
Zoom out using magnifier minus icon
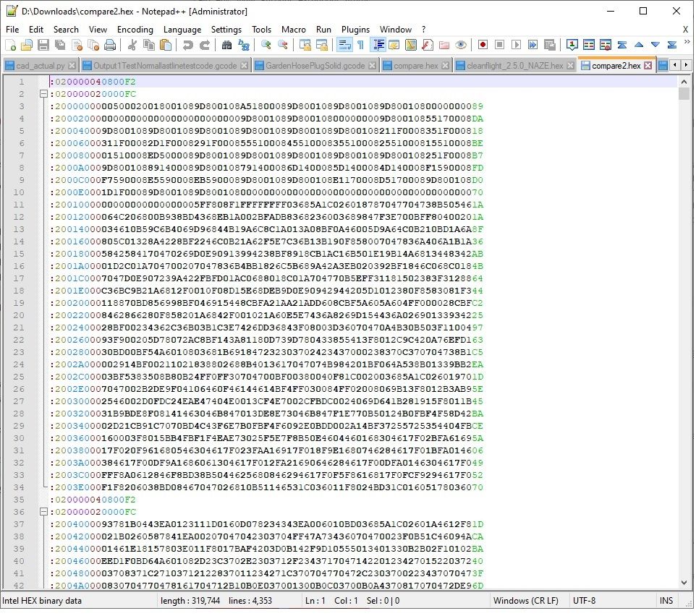click(282, 45)
